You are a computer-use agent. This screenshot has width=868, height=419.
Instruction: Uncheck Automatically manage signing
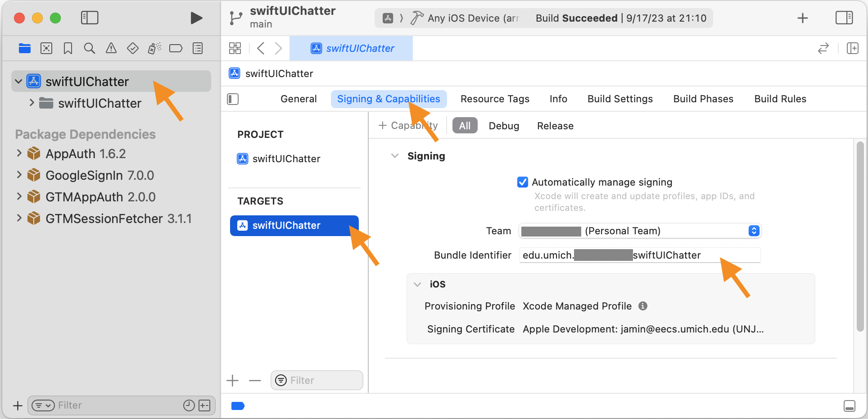coord(523,182)
